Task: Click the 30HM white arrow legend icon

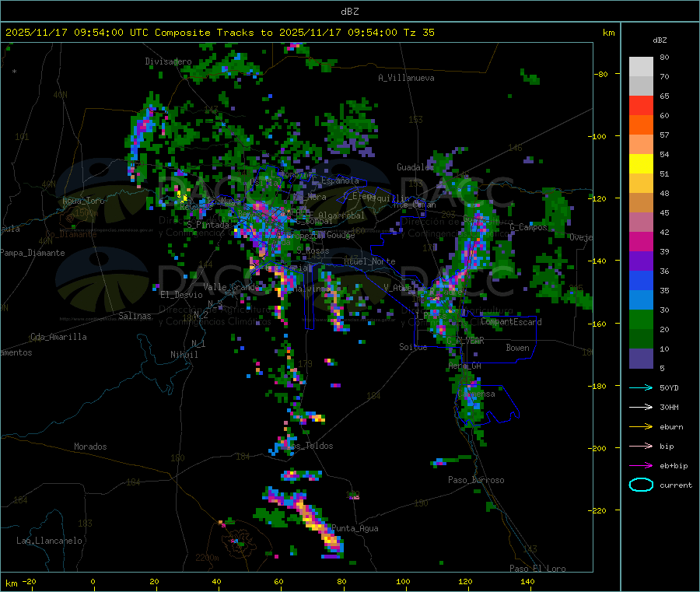Action: [641, 407]
